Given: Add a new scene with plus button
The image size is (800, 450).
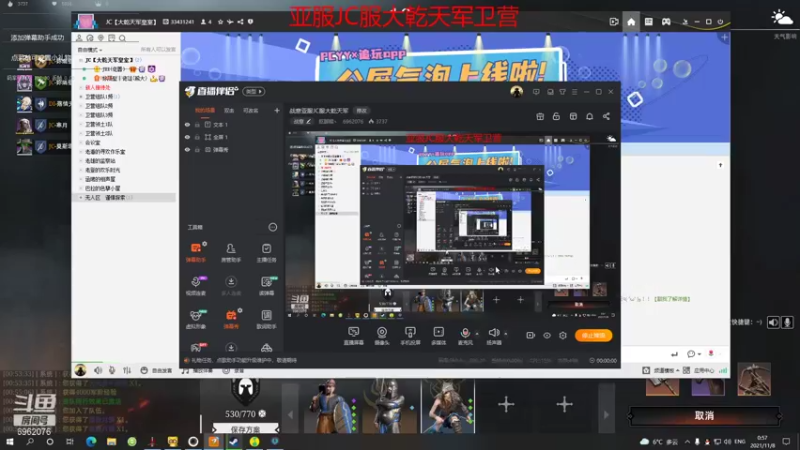Looking at the screenshot, I should point(277,111).
